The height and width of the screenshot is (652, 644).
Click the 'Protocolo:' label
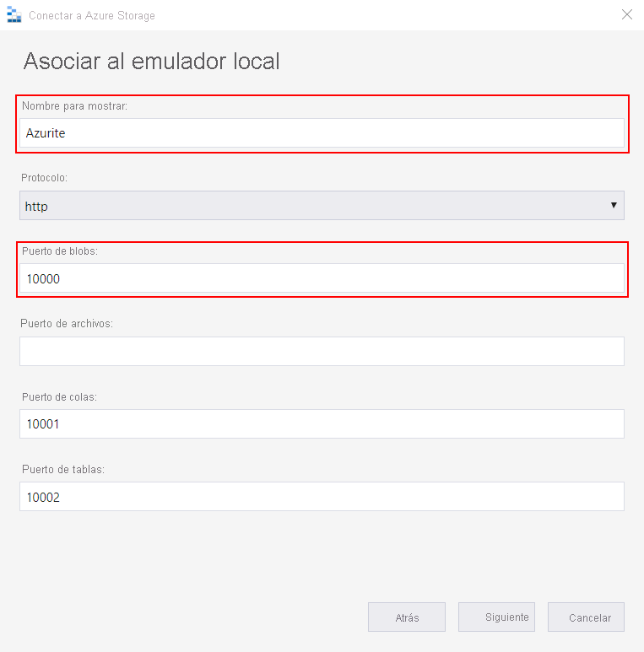click(44, 178)
